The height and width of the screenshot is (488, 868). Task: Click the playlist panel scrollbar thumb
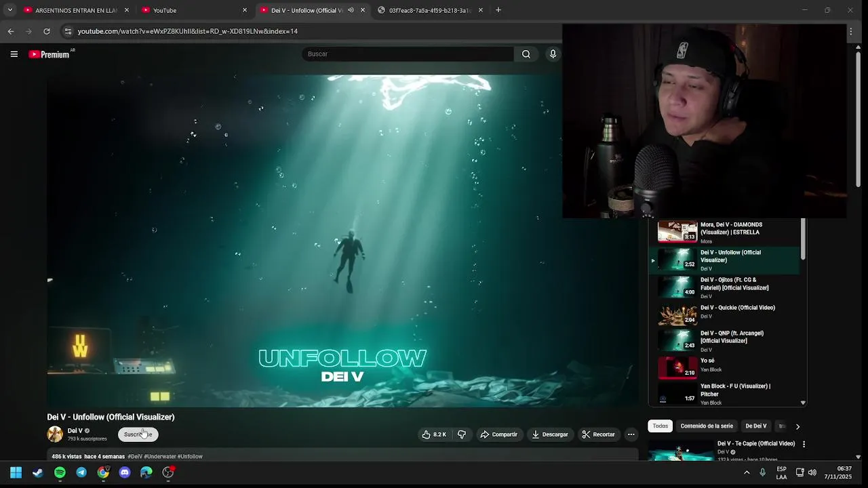pyautogui.click(x=803, y=239)
